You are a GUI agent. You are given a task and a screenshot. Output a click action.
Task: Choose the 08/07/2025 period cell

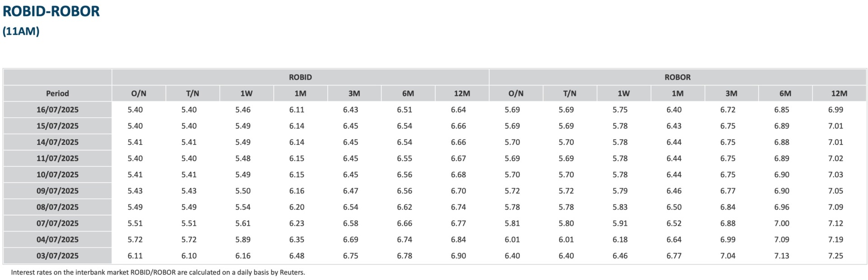click(57, 207)
